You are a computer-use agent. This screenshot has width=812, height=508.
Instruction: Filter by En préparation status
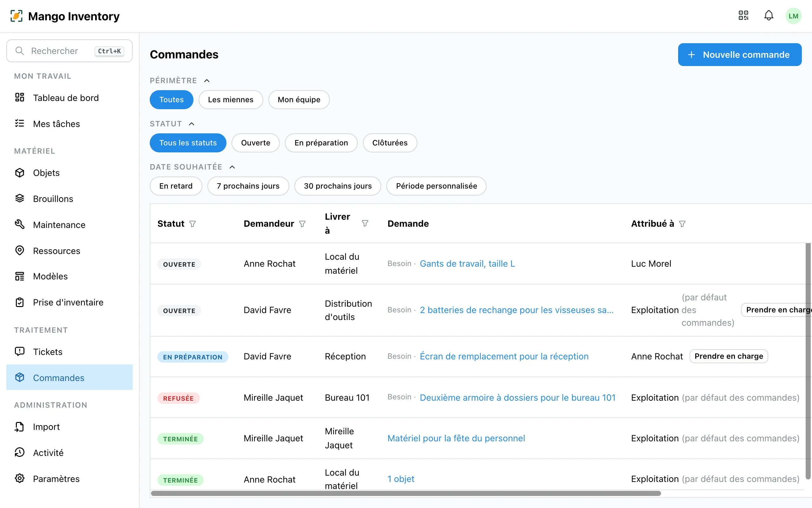321,143
